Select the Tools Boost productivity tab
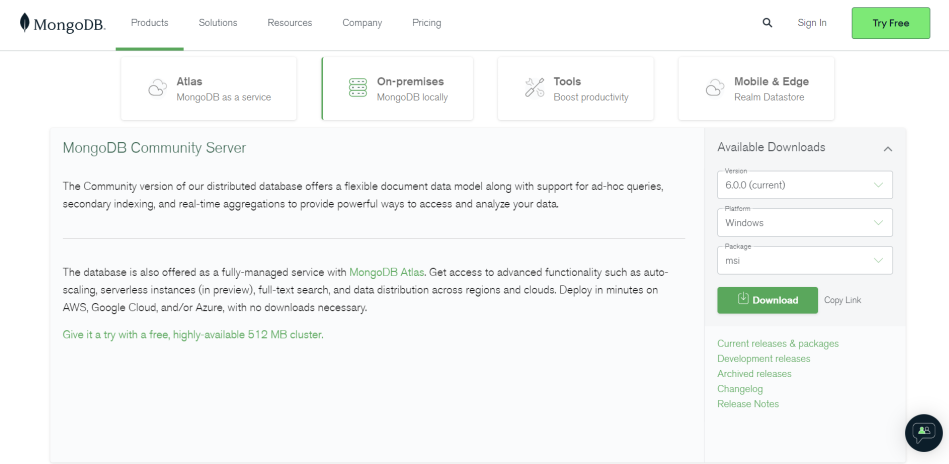The image size is (949, 464). (x=576, y=88)
